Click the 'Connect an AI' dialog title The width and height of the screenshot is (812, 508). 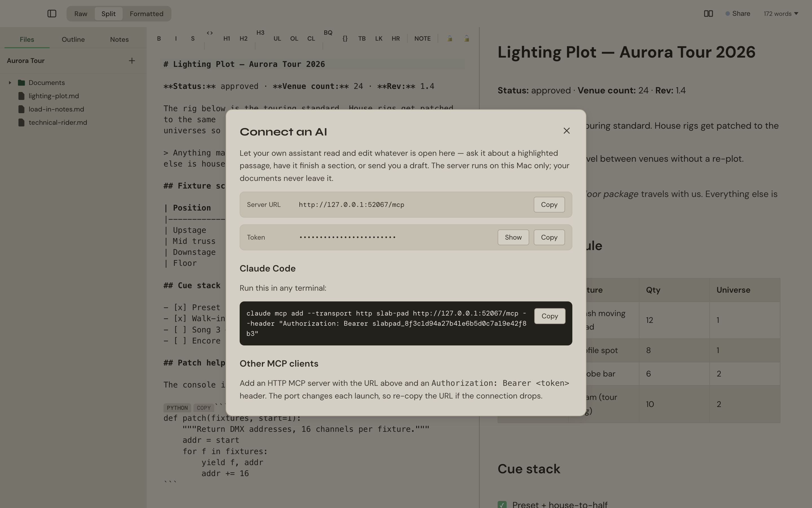pos(283,132)
